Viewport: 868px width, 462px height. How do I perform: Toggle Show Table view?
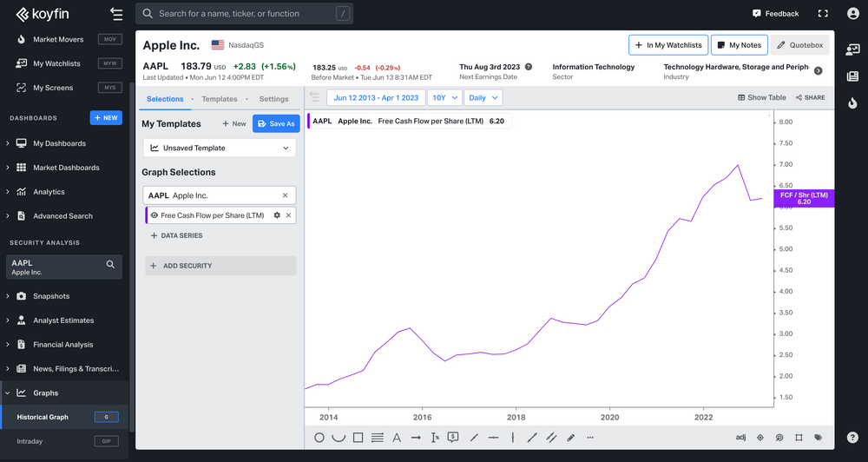click(762, 98)
